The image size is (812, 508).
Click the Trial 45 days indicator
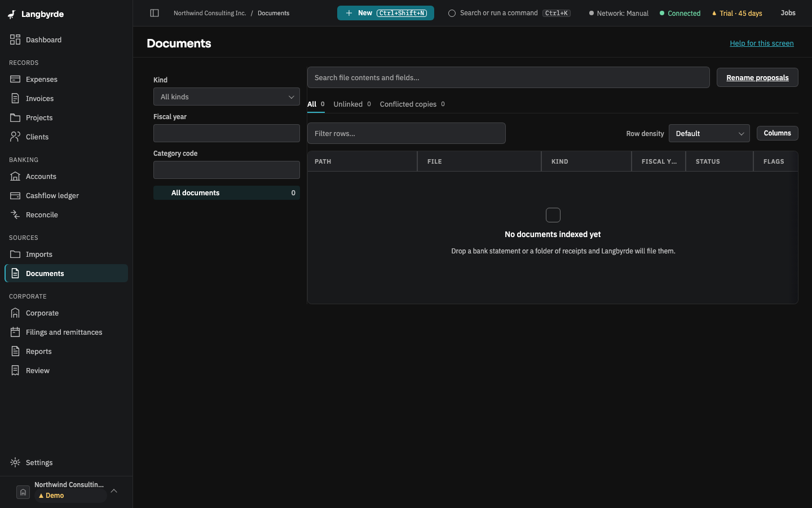point(737,13)
